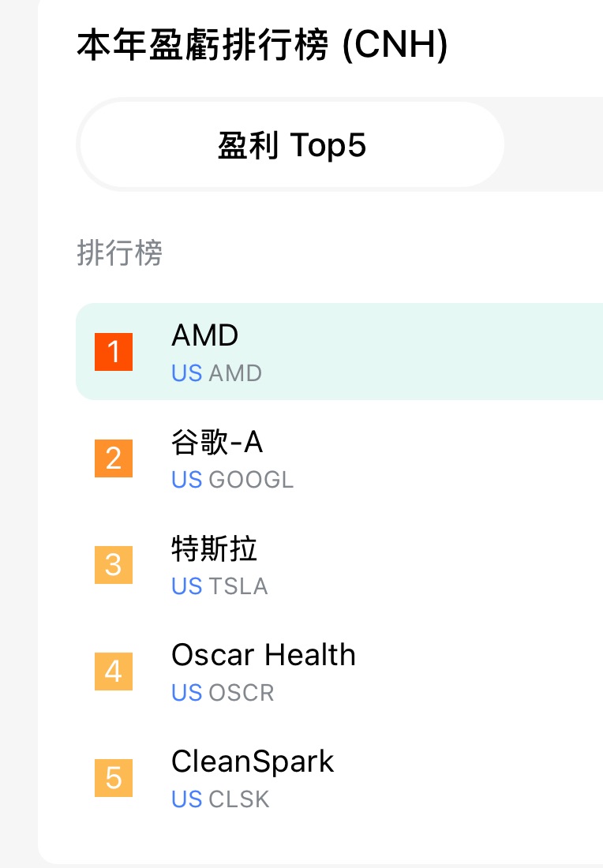Click the GOOGL ticker symbol
Screen dimensions: 603x868
click(x=251, y=480)
